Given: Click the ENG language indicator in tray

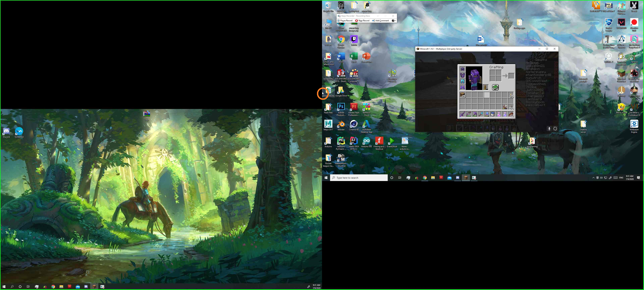Looking at the screenshot, I should point(621,178).
